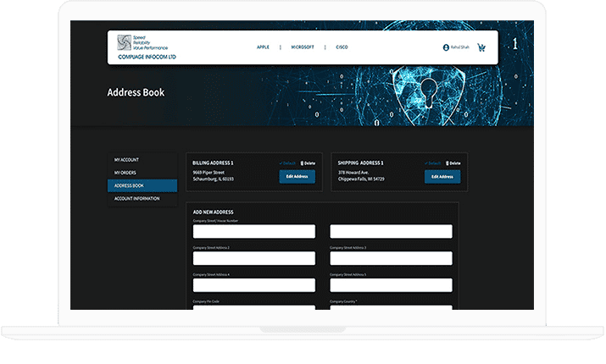Image resolution: width=606 pixels, height=364 pixels.
Task: Click the trash icon for Billing Address 1
Action: [303, 163]
